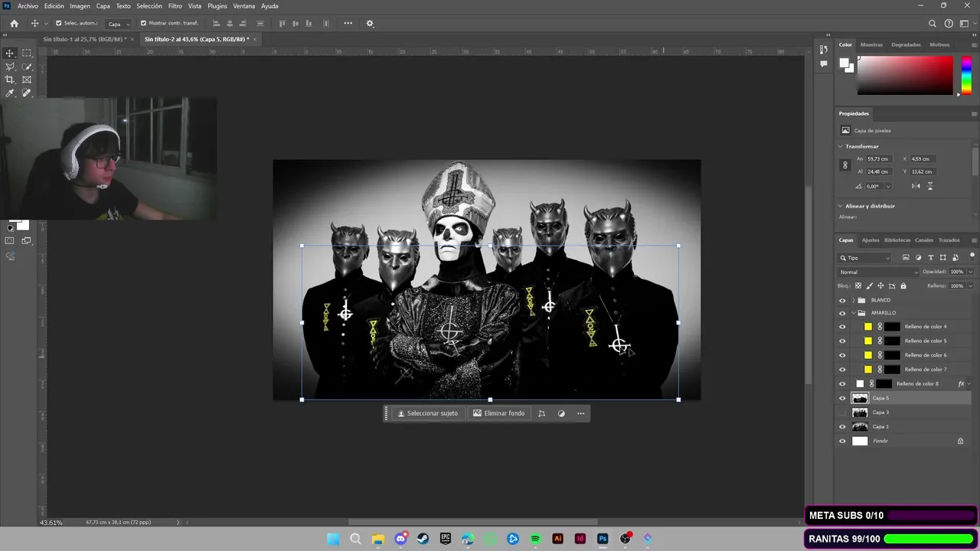980x551 pixels.
Task: Align left edges in options bar
Action: (216, 24)
